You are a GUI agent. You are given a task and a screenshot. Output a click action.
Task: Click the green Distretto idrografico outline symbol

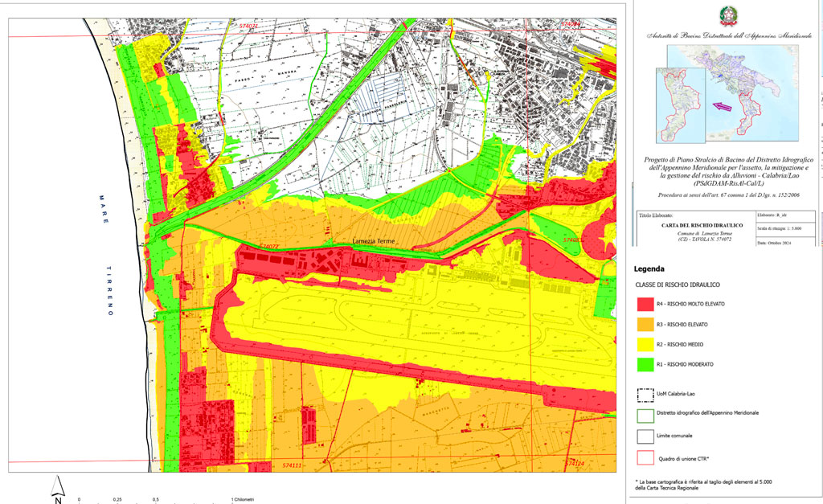coord(645,413)
